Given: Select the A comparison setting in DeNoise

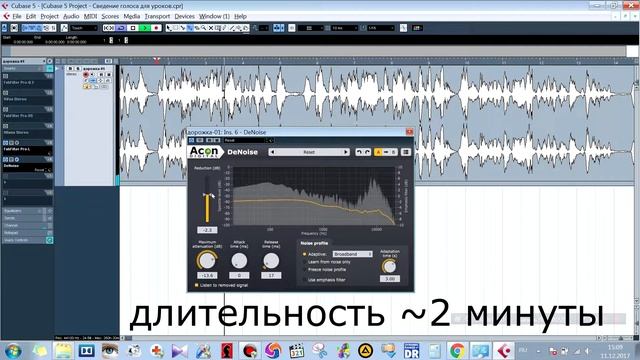Looking at the screenshot, I should coord(378,152).
